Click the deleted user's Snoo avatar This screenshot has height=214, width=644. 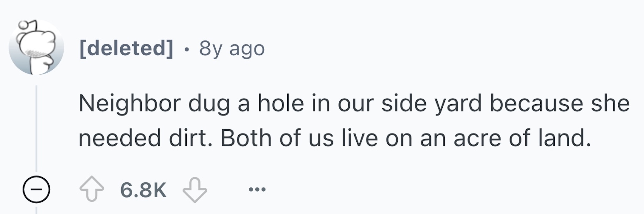coord(36,47)
